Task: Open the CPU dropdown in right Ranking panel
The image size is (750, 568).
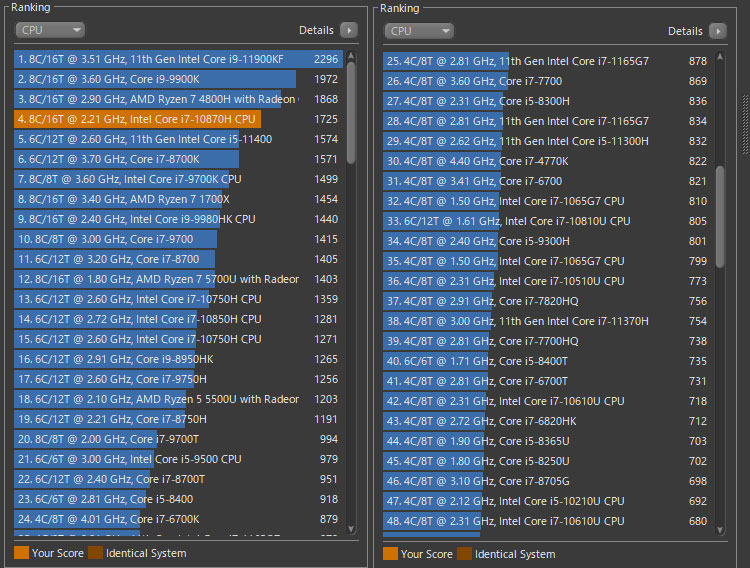Action: coord(419,31)
